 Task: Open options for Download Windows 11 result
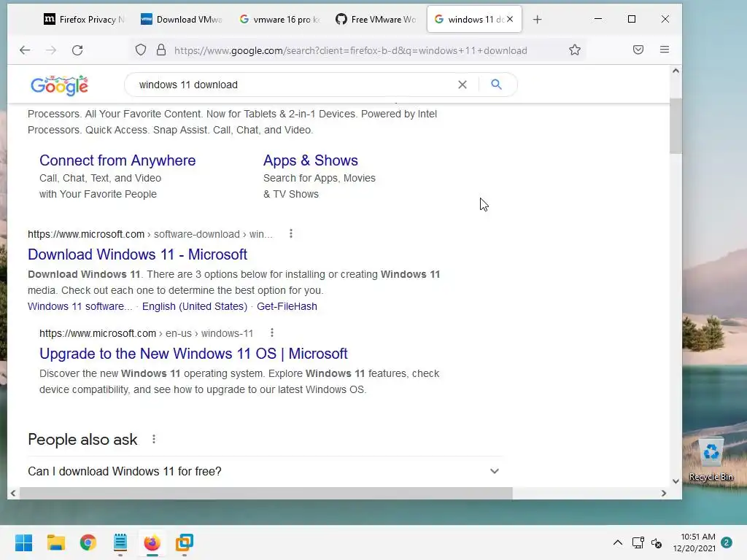(291, 234)
